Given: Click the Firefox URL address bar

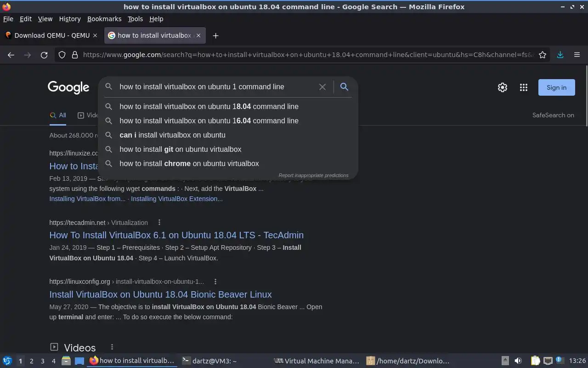Looking at the screenshot, I should [308, 55].
